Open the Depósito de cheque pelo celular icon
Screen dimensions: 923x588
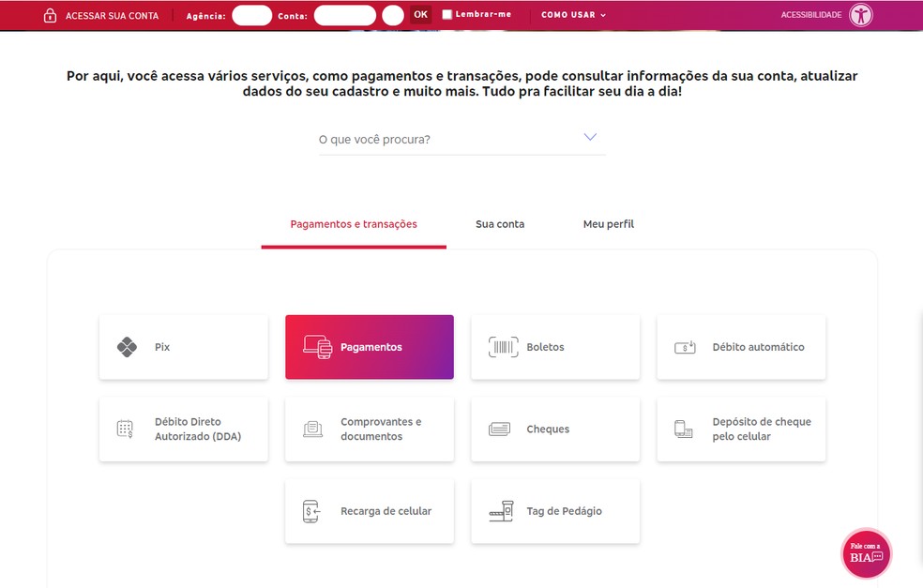[683, 429]
